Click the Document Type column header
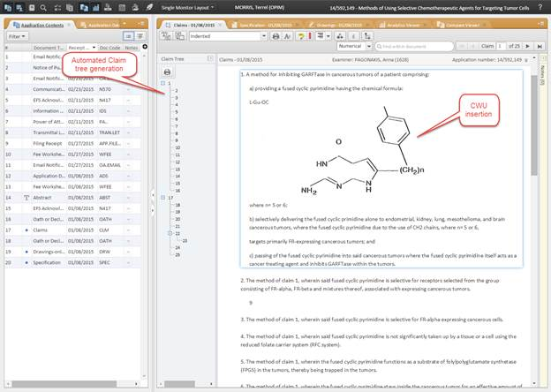 (x=49, y=48)
